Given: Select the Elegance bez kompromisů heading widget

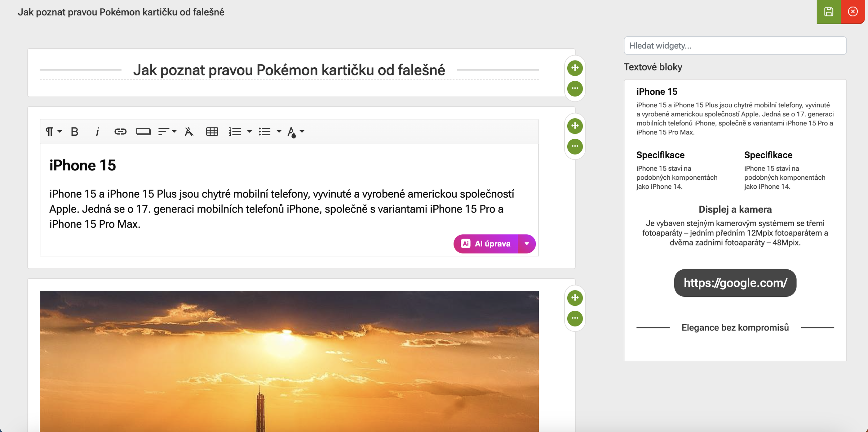Looking at the screenshot, I should 735,327.
